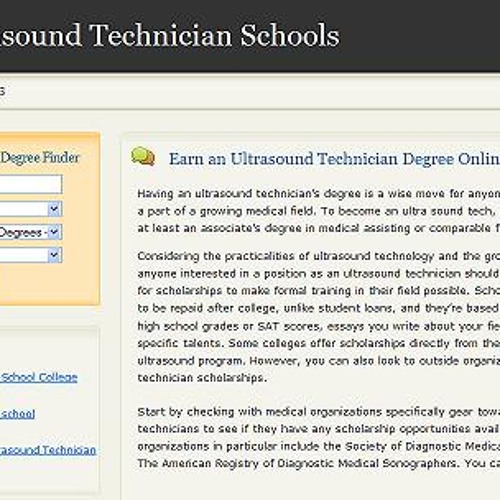Image resolution: width=500 pixels, height=500 pixels.
Task: Click the paragraph starting 'Start by checking'
Action: (319, 437)
